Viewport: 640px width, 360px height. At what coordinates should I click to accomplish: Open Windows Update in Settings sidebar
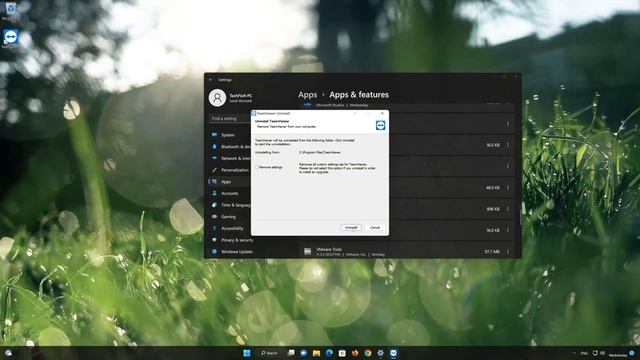pyautogui.click(x=233, y=252)
